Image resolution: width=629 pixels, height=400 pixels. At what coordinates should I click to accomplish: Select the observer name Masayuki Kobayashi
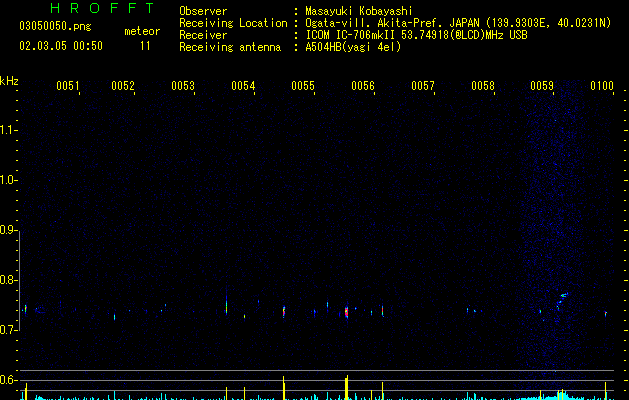(359, 11)
